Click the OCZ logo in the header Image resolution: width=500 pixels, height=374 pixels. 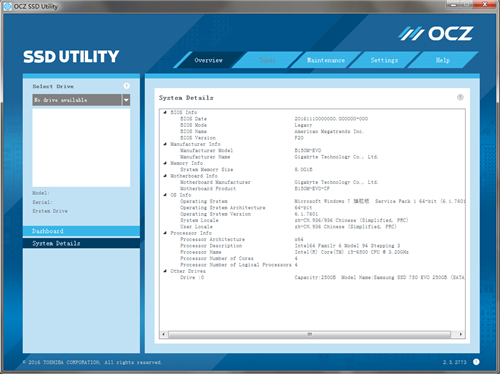[x=436, y=34]
